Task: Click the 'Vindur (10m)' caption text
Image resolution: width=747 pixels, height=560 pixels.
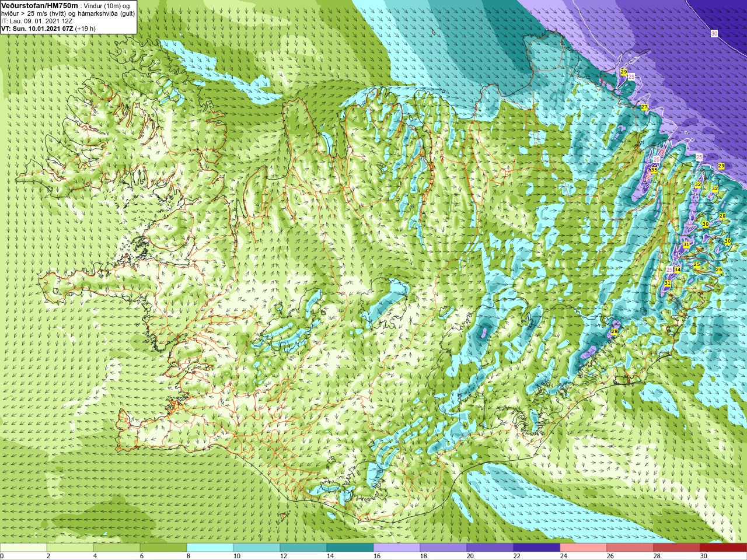Action: coord(103,6)
